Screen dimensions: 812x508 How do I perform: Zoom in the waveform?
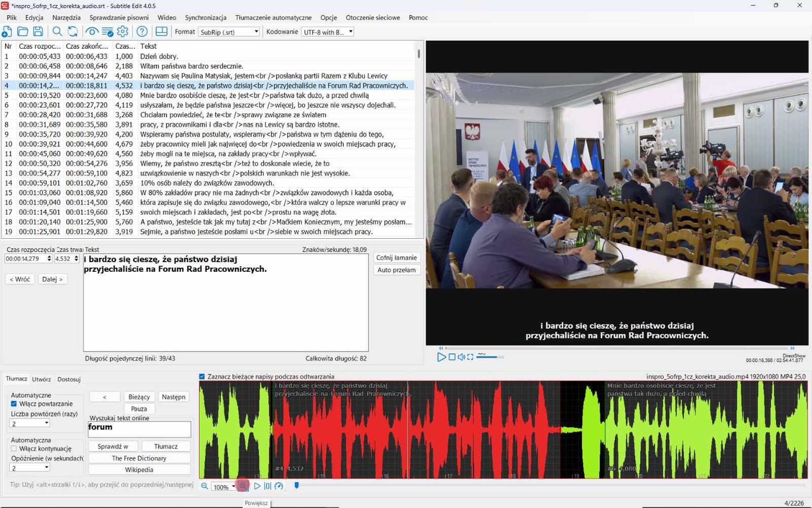[243, 486]
